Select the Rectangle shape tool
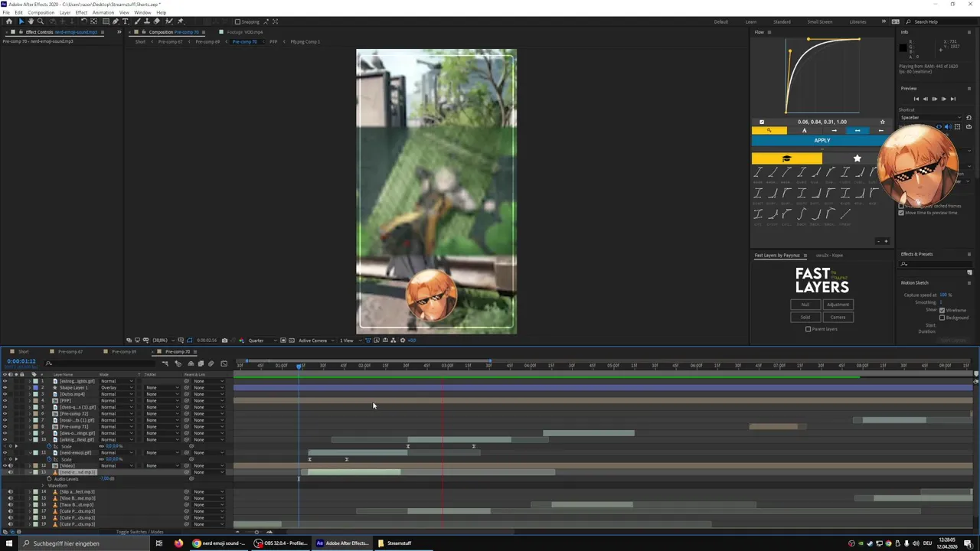This screenshot has width=980, height=551. pos(104,21)
